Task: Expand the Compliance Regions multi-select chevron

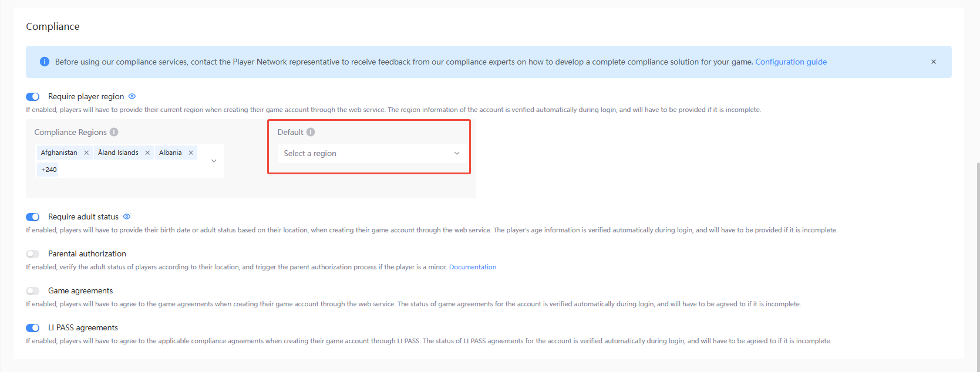Action: [214, 161]
